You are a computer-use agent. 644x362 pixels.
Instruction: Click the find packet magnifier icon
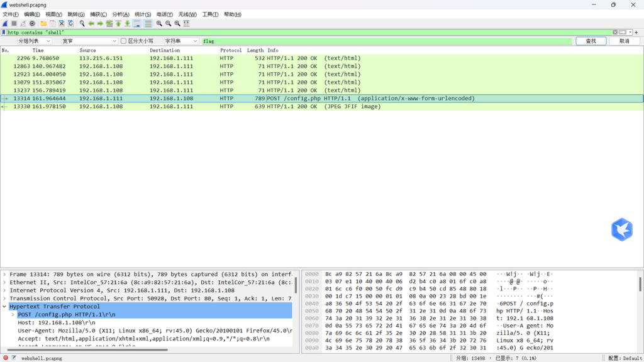(82, 23)
